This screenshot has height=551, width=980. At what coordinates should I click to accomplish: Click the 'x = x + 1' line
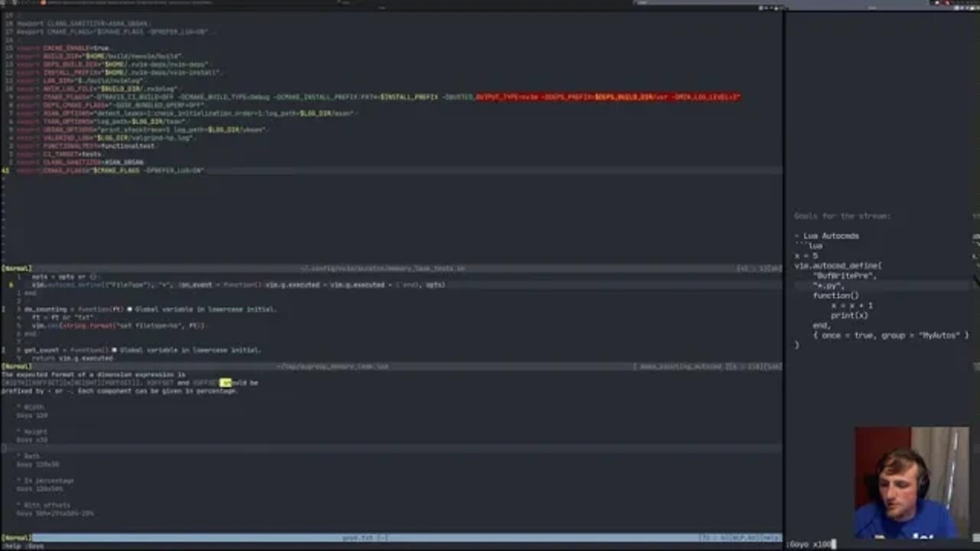(851, 305)
